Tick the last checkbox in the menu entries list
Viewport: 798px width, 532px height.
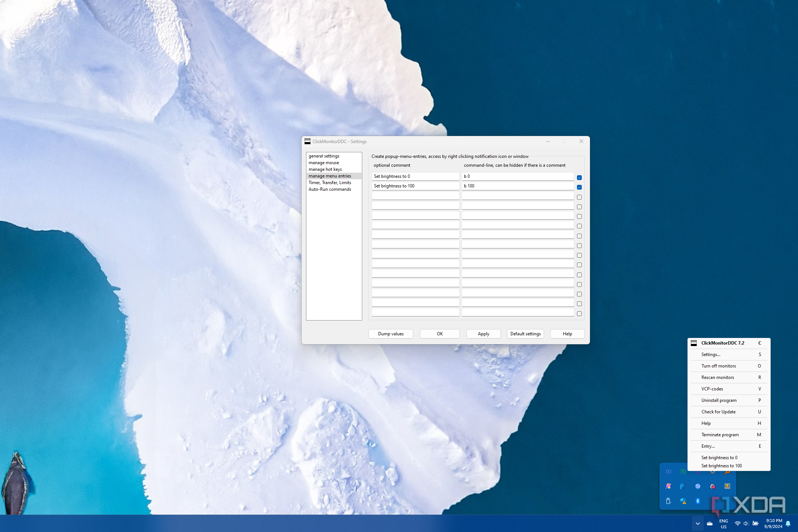pyautogui.click(x=579, y=314)
